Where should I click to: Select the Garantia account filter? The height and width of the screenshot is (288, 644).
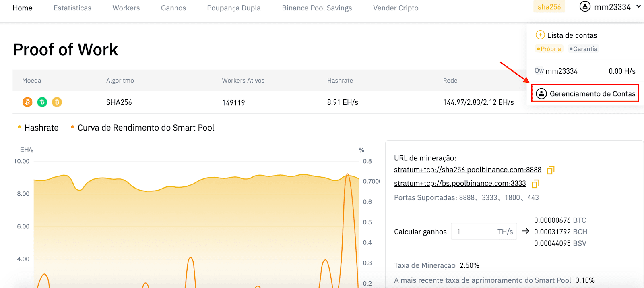click(583, 49)
